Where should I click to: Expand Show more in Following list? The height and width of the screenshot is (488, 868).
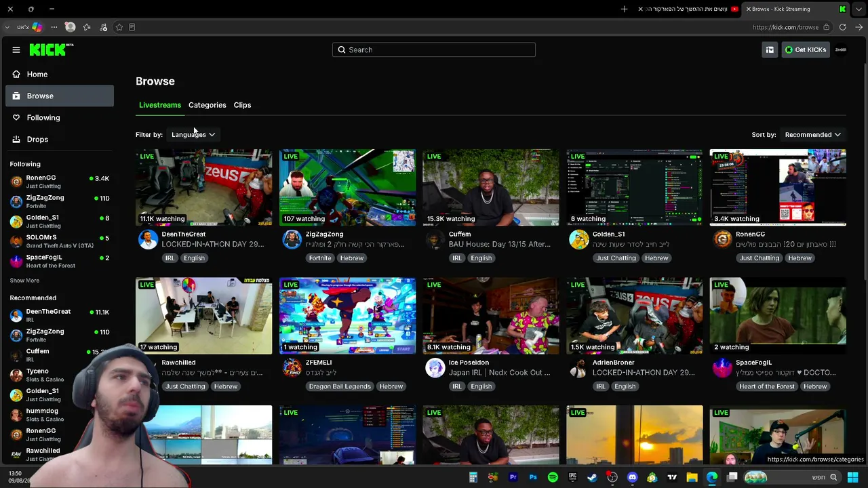tap(24, 281)
